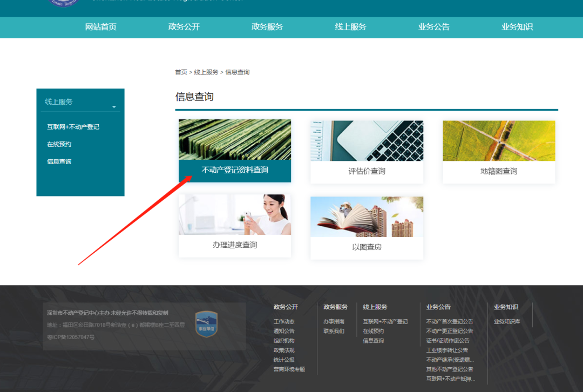Open 不动产更正登记公告 in the footer
The height and width of the screenshot is (392, 583).
[450, 331]
